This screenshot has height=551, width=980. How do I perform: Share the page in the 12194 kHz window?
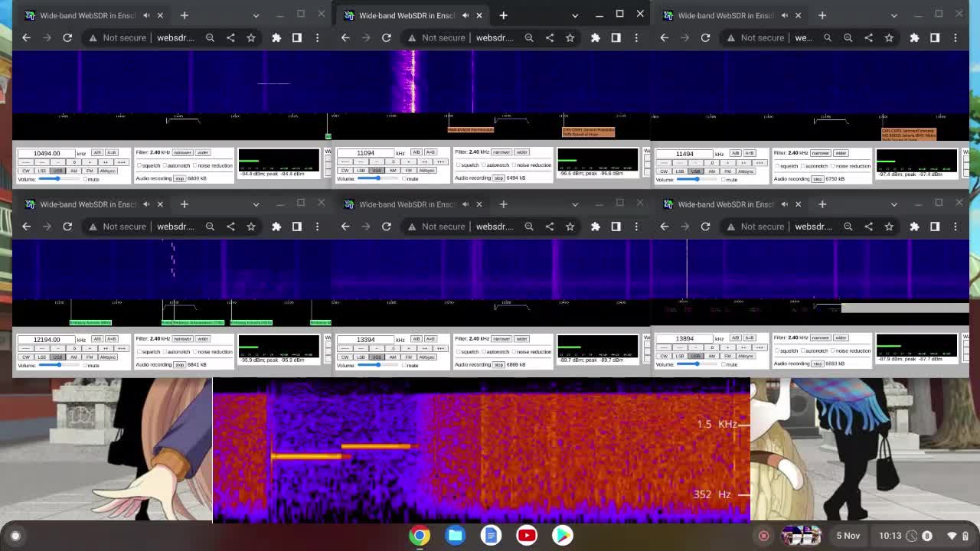point(230,227)
